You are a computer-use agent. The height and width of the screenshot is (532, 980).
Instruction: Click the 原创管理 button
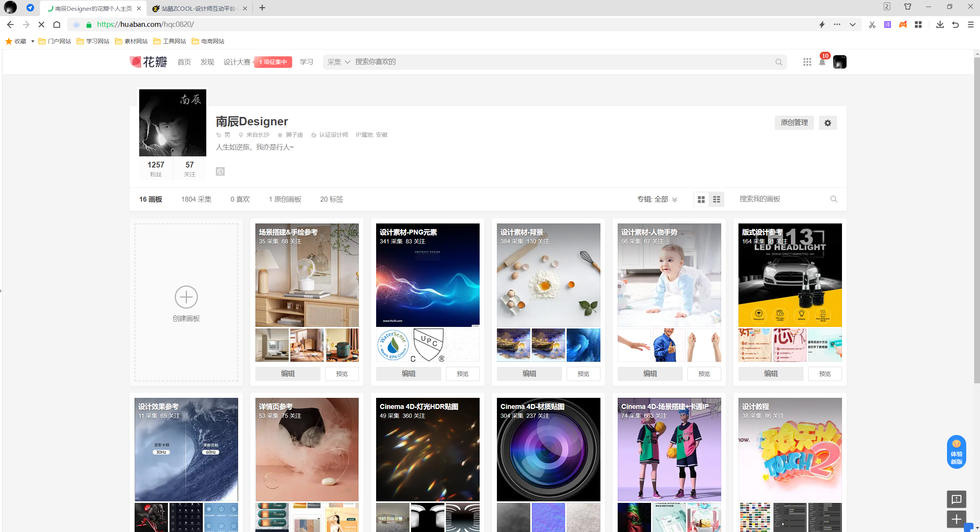coord(794,123)
